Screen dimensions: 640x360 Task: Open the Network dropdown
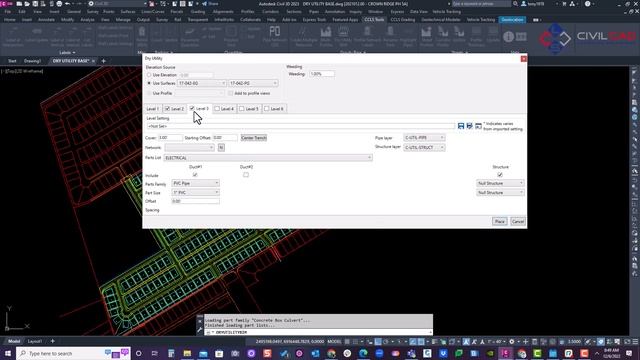point(189,147)
